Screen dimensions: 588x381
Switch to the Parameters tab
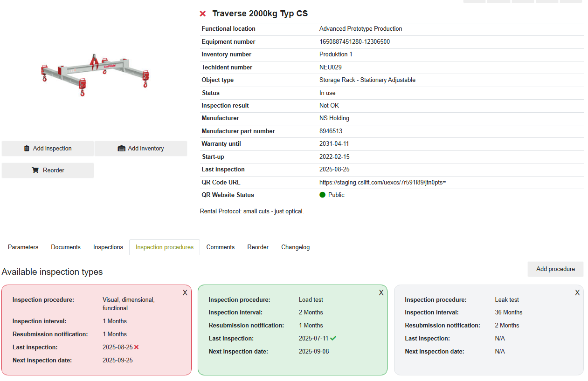[23, 247]
